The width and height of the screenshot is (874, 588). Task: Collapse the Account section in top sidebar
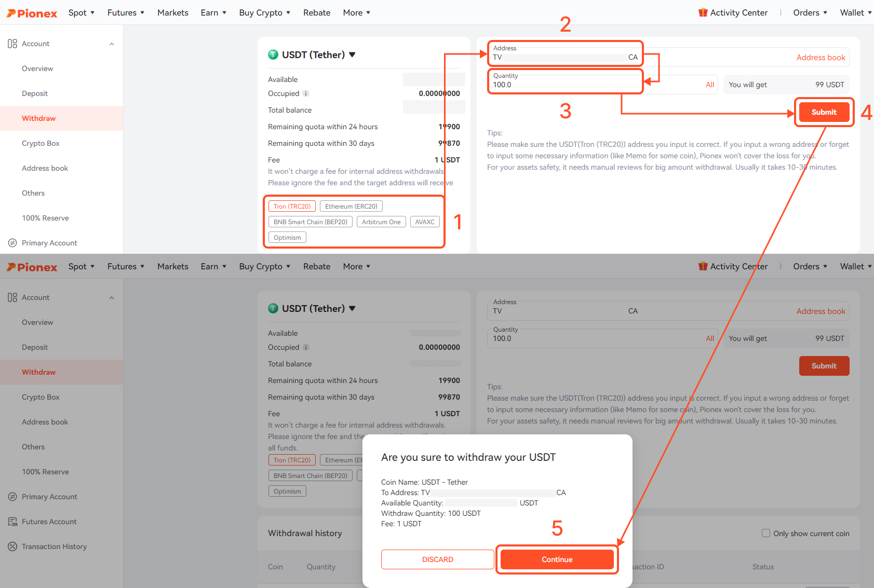[112, 44]
